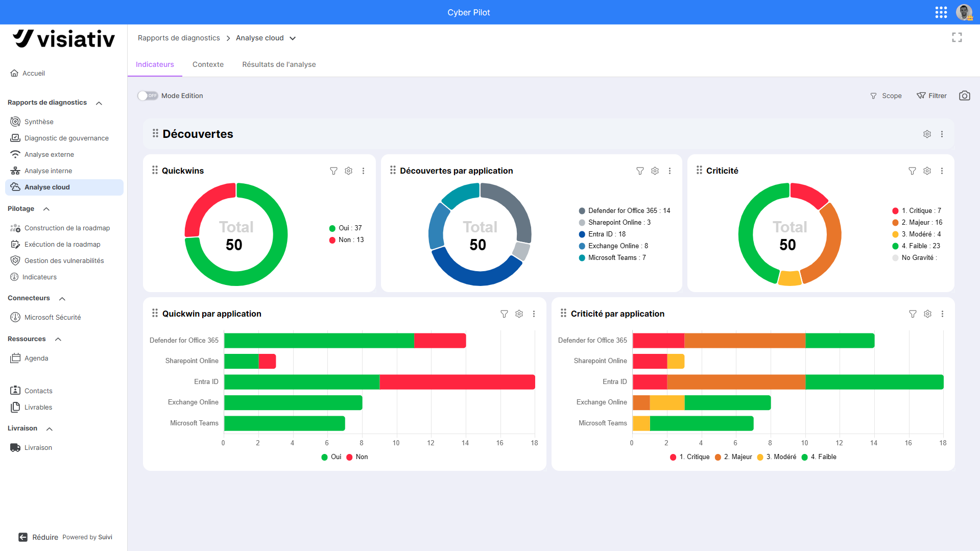The height and width of the screenshot is (551, 980).
Task: Toggle Entra ID legend entry in donut
Action: tap(602, 234)
